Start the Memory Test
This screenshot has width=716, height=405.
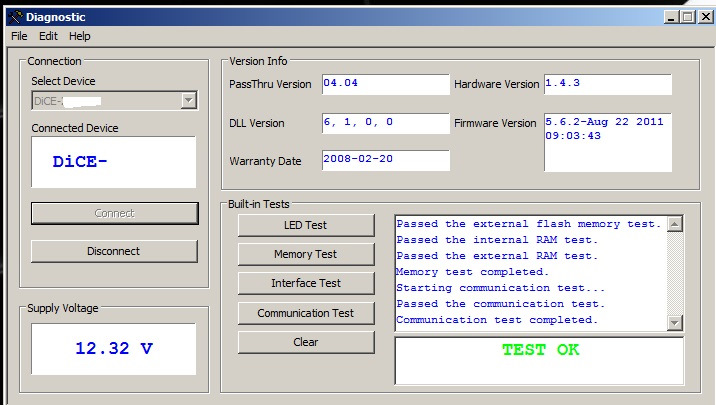coord(306,254)
